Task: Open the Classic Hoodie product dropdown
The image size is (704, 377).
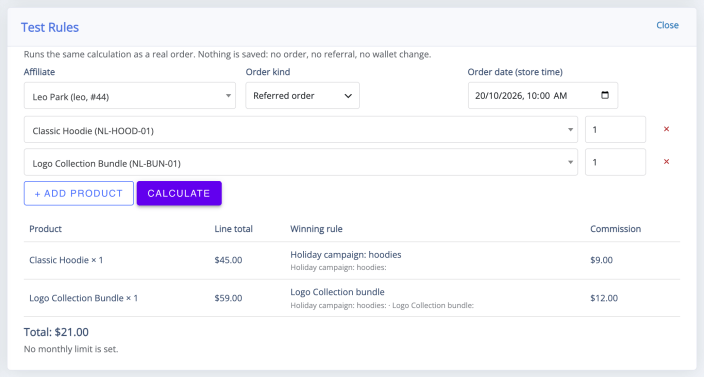Action: click(301, 130)
